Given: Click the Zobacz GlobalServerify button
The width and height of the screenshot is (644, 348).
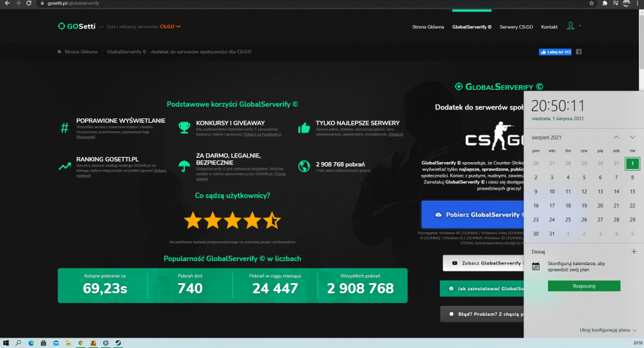Looking at the screenshot, I should point(483,263).
